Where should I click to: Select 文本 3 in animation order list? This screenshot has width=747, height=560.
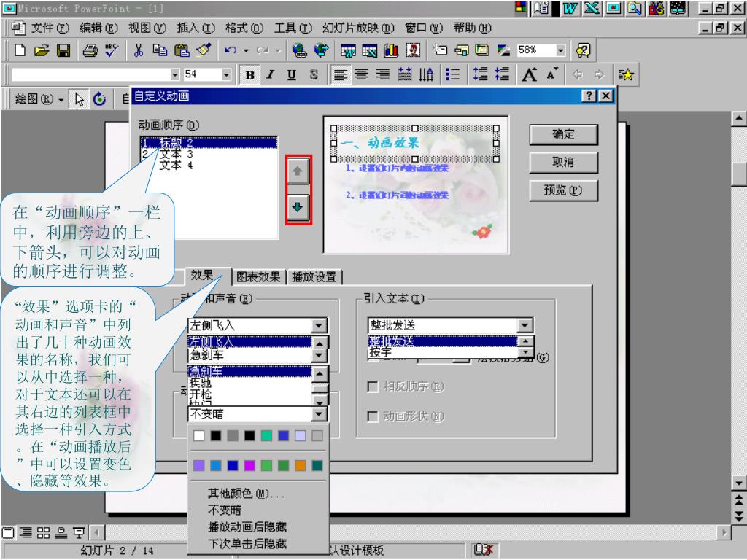tap(209, 154)
